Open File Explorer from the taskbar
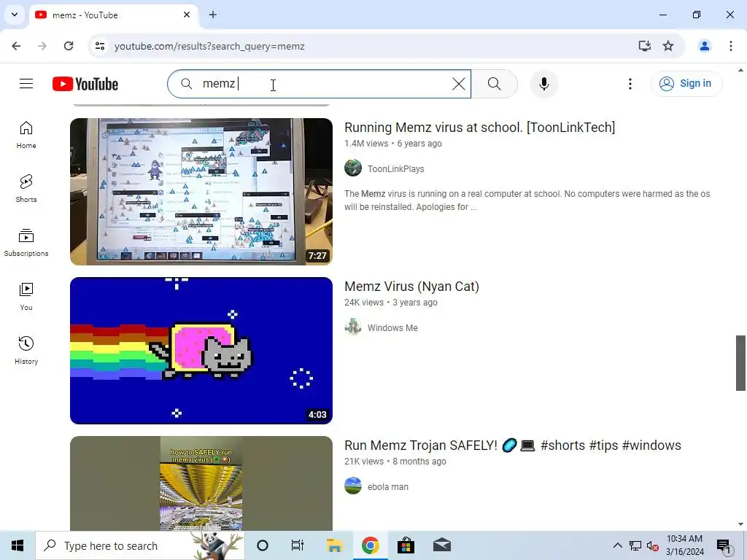 click(334, 545)
